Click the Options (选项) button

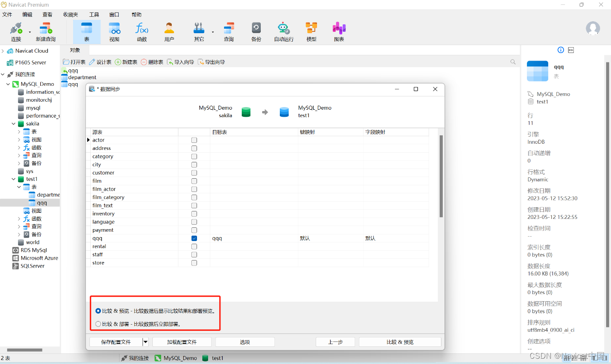pyautogui.click(x=245, y=342)
